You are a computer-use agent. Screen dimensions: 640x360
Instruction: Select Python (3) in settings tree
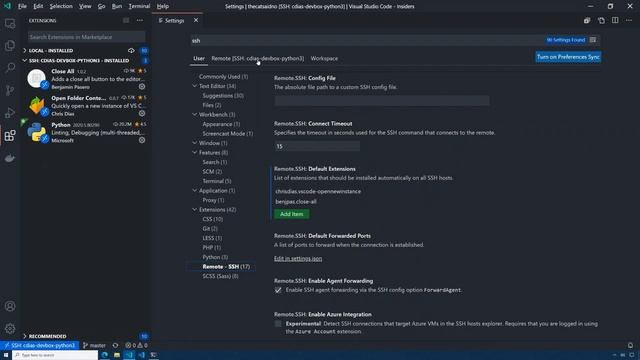215,257
